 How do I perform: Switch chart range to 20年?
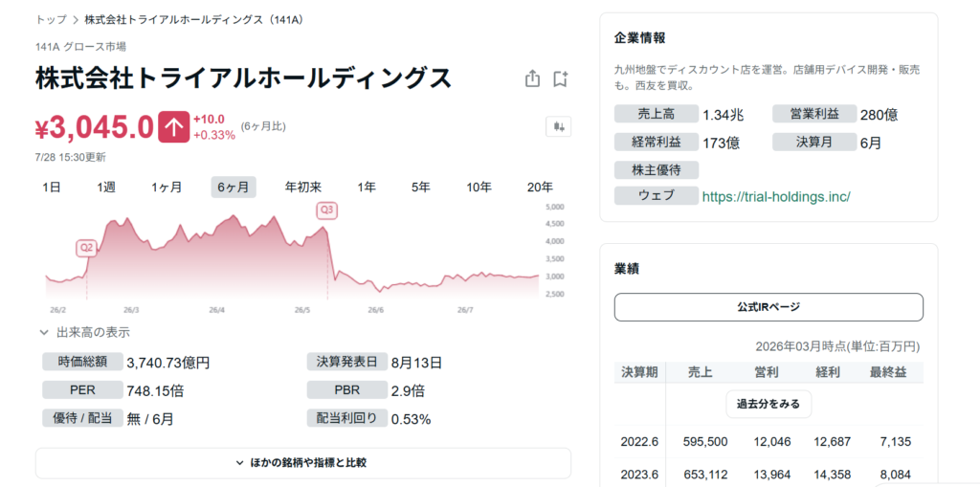click(x=540, y=187)
